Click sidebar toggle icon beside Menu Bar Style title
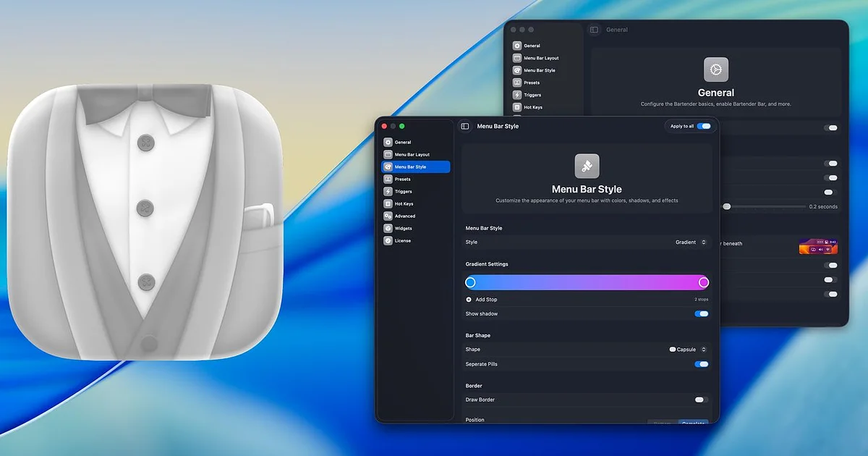868x456 pixels. pyautogui.click(x=465, y=127)
